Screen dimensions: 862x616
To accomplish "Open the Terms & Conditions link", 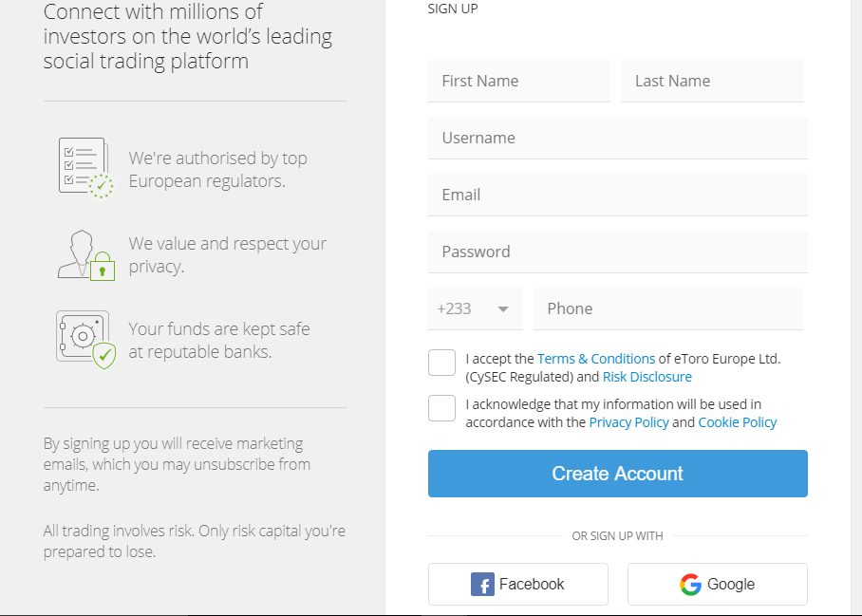I will [596, 359].
